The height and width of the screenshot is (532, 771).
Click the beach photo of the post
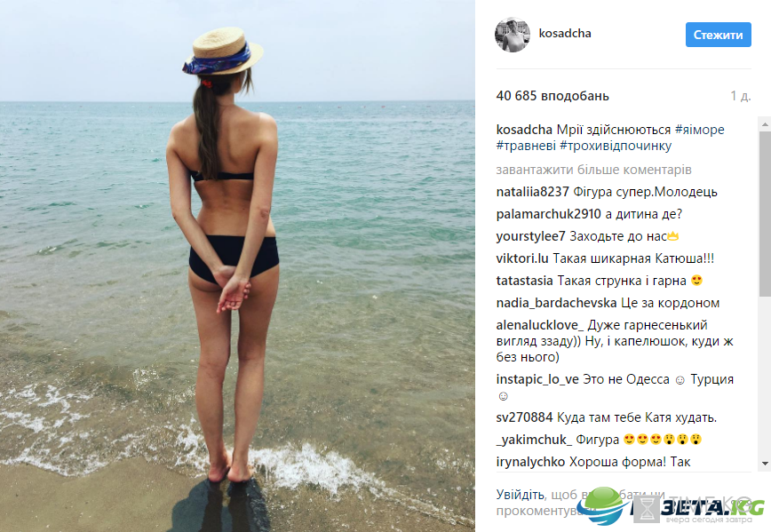[x=237, y=266]
